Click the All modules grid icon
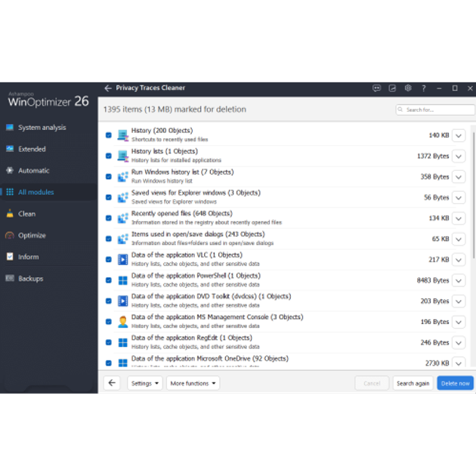Image resolution: width=476 pixels, height=476 pixels. 10,192
